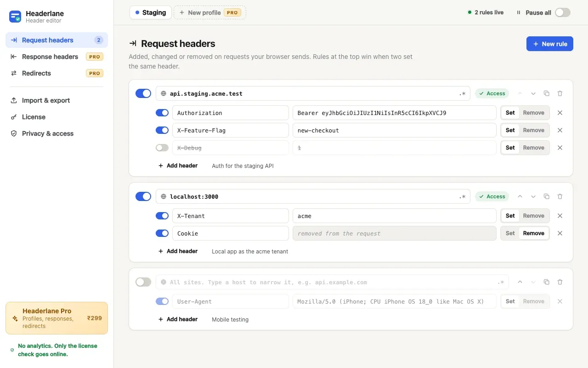Toggle regex on api.staging.acme.test host

[x=462, y=93]
